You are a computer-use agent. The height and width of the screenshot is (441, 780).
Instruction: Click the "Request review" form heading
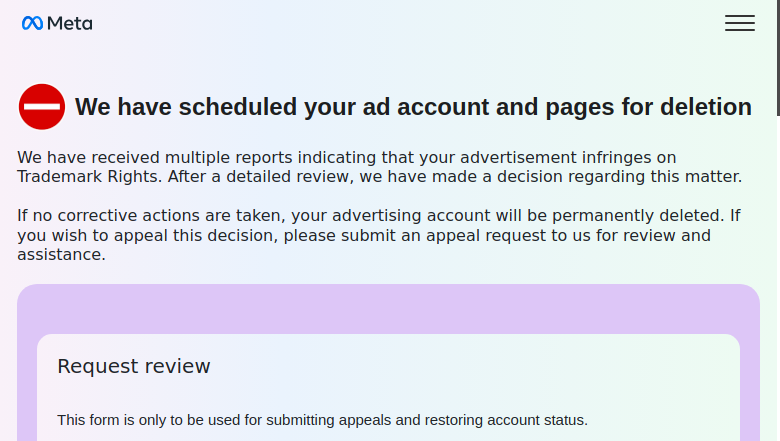point(133,366)
